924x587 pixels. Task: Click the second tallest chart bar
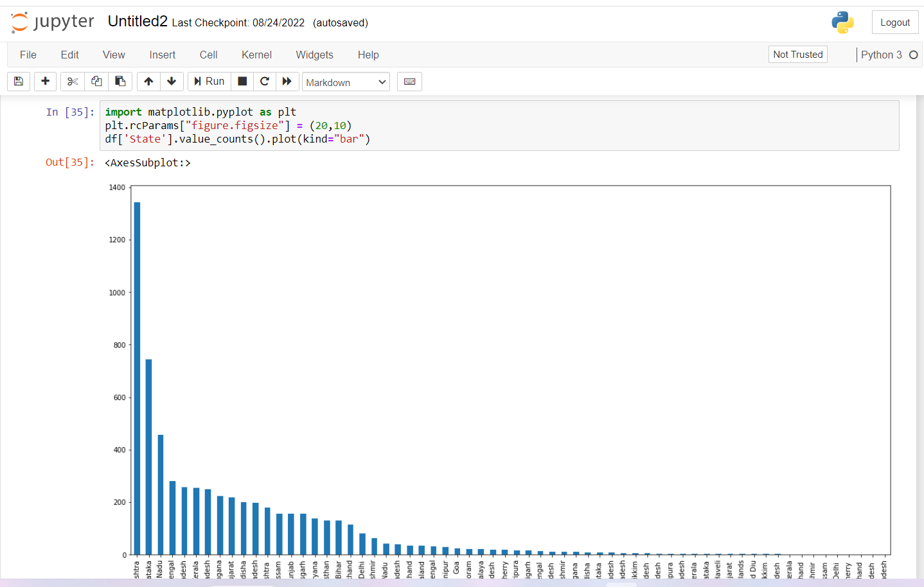[148, 457]
